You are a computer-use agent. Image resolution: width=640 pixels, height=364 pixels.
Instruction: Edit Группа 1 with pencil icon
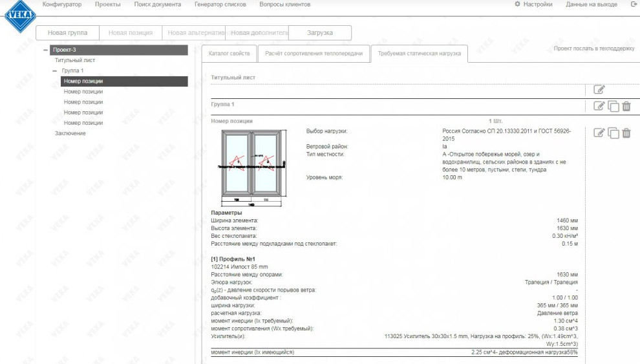click(x=599, y=106)
